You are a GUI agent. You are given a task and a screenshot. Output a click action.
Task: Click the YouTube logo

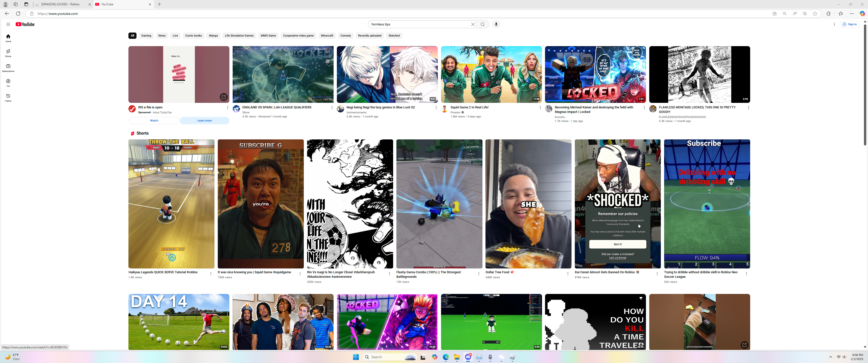pyautogui.click(x=25, y=24)
